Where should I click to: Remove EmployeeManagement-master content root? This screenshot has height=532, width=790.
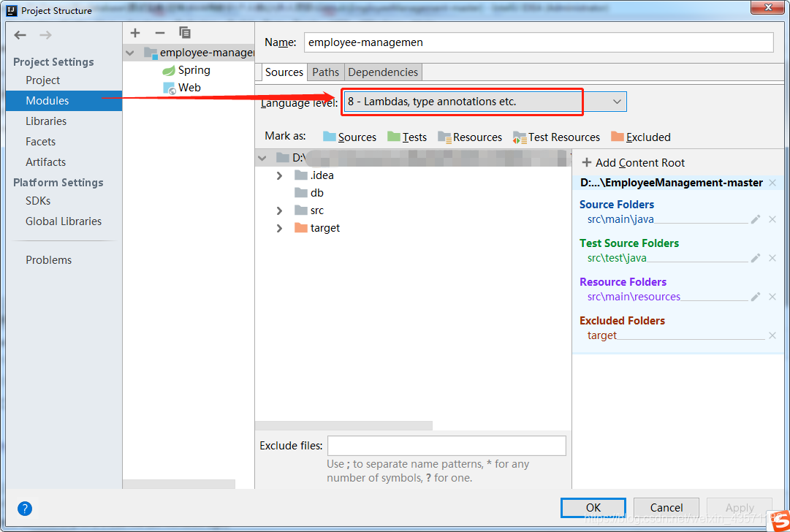click(x=772, y=183)
